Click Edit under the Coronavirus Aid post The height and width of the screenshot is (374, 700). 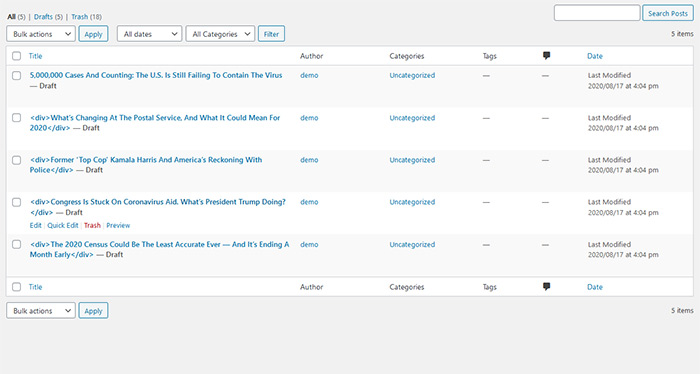tap(36, 225)
